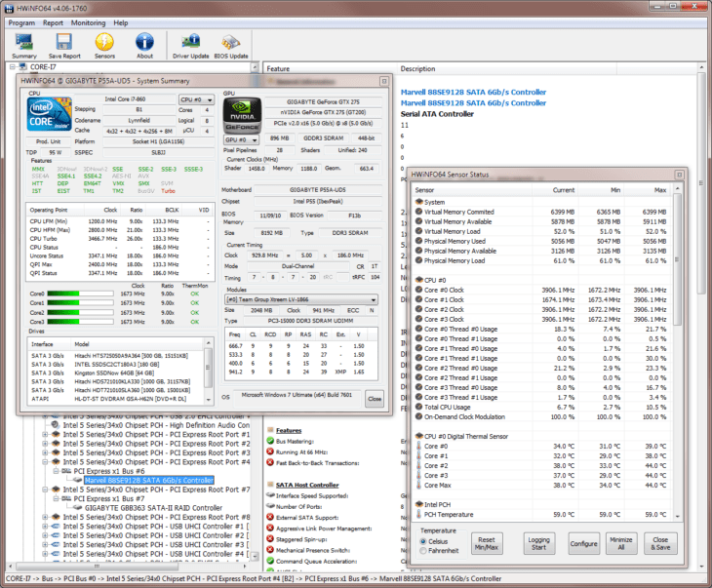Click the Core3 load bar

coord(80,322)
